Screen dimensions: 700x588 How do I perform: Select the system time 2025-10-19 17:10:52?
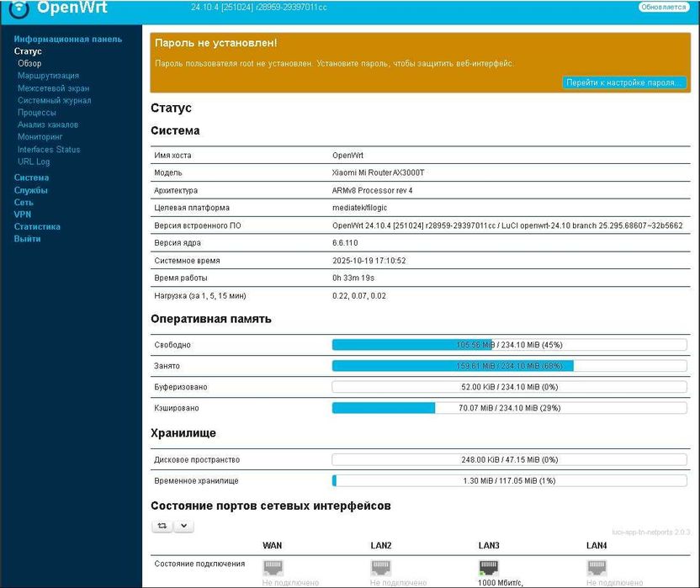[x=369, y=261]
